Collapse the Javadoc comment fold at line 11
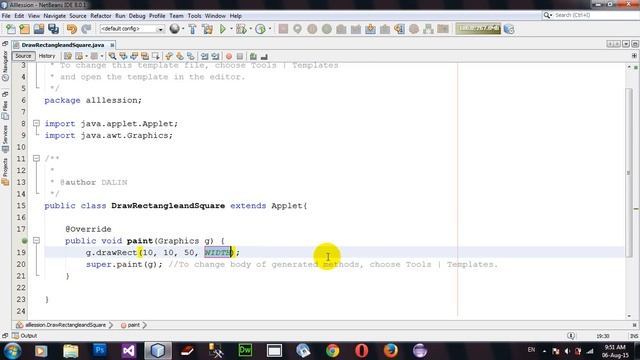 pyautogui.click(x=36, y=158)
